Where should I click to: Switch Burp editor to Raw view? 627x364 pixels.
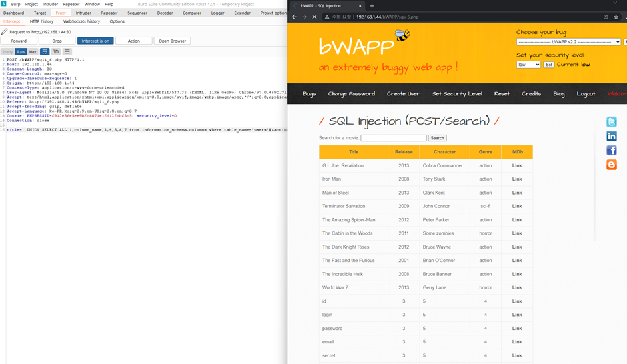21,52
